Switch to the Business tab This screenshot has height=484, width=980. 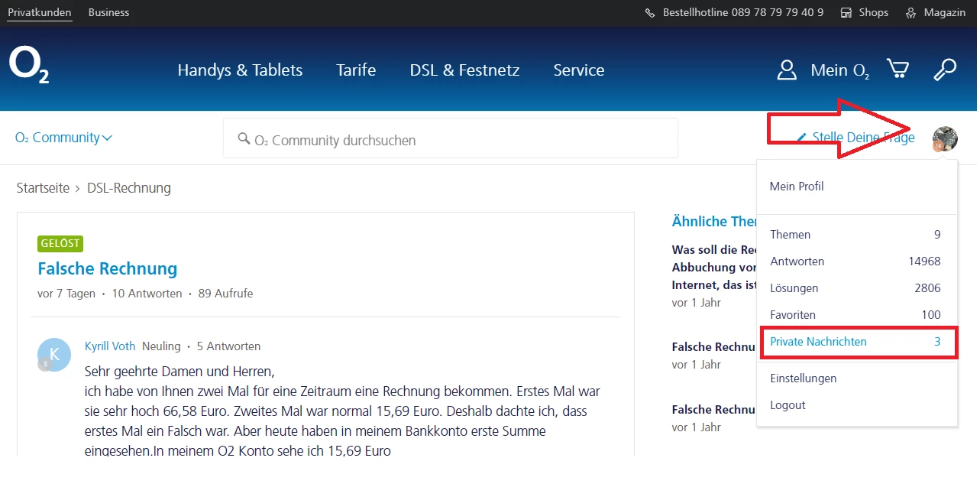[x=108, y=12]
